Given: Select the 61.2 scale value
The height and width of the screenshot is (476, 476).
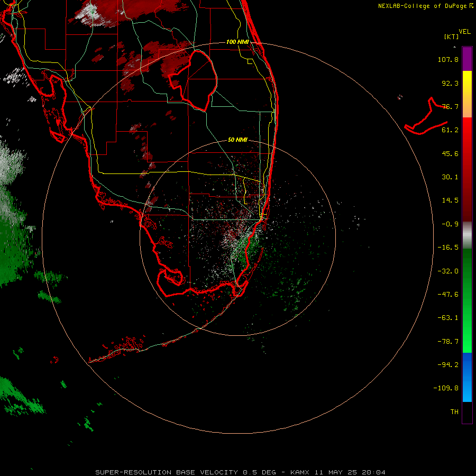Looking at the screenshot, I should coord(450,130).
